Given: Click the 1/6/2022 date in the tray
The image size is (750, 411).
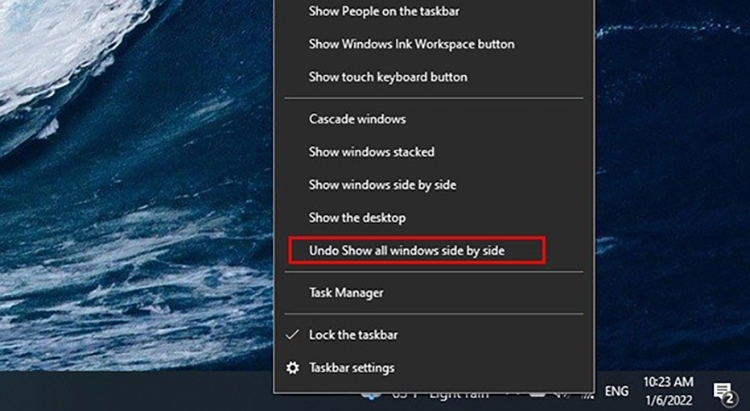Looking at the screenshot, I should (669, 398).
